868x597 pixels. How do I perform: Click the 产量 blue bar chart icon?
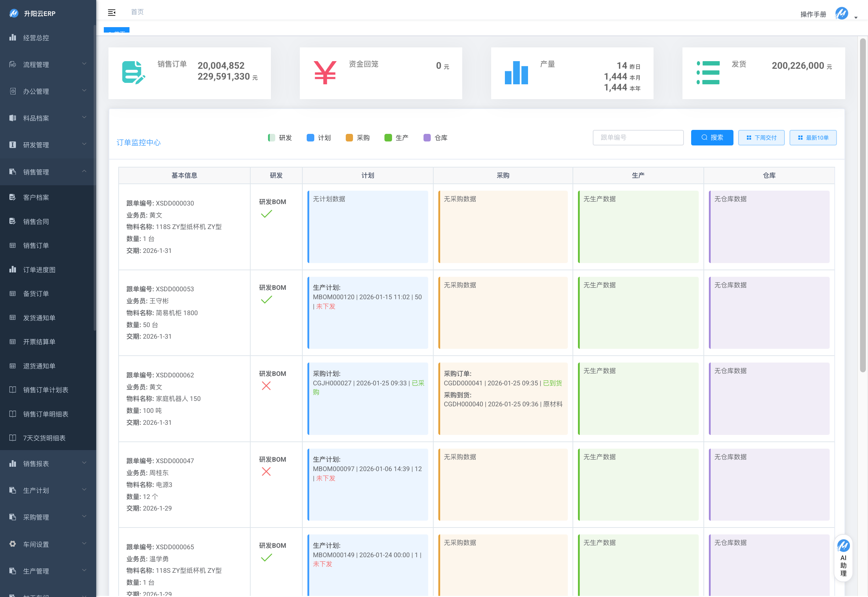point(516,73)
